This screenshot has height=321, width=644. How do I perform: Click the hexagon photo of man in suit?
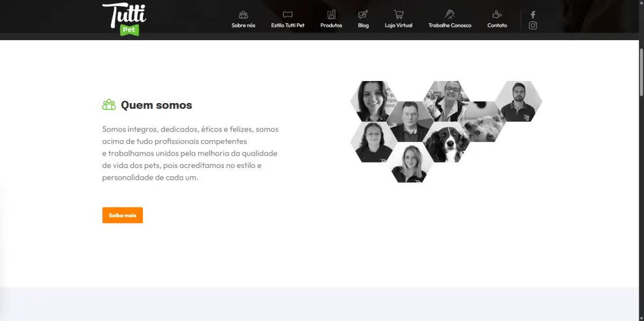click(410, 122)
